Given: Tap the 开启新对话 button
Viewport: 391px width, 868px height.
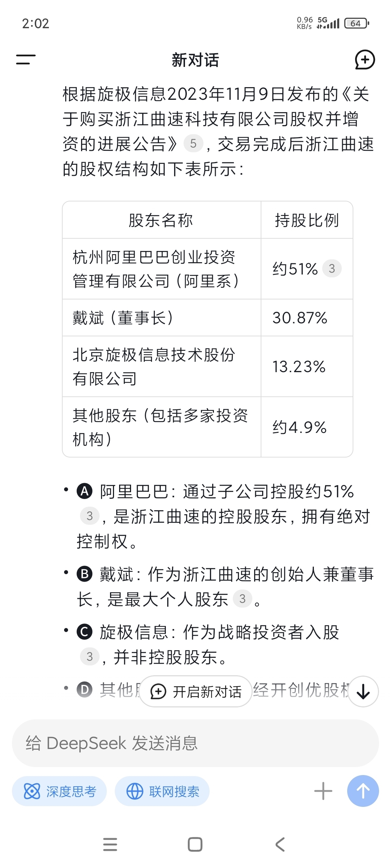Looking at the screenshot, I should [x=195, y=692].
